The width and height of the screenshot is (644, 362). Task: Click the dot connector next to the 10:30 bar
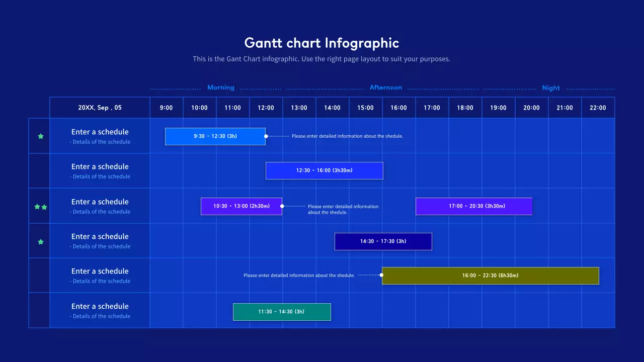(x=282, y=206)
